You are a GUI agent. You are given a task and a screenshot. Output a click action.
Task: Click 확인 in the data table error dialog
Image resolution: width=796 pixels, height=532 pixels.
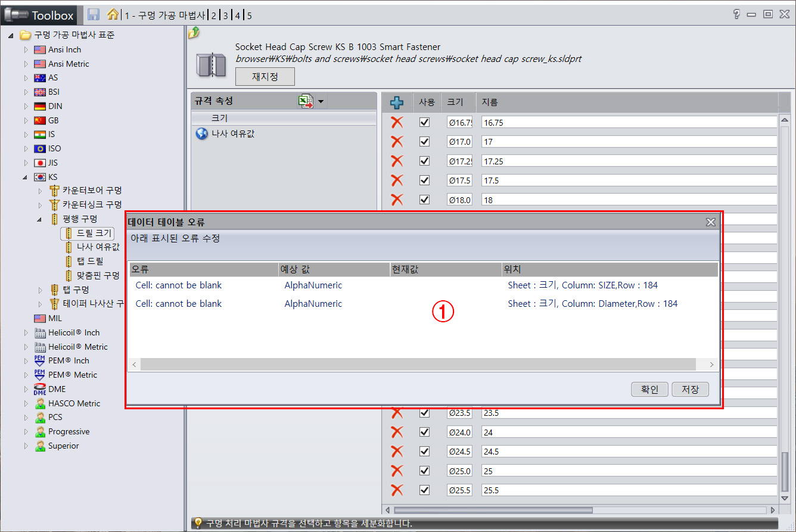[649, 389]
